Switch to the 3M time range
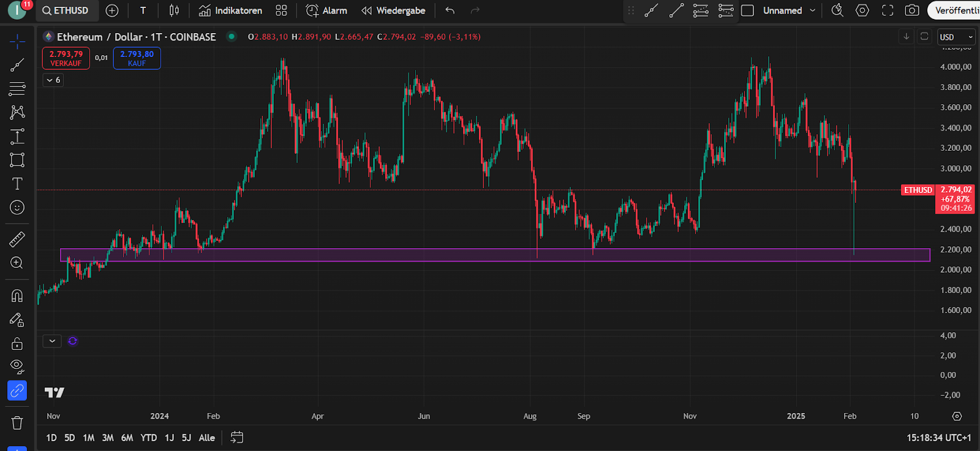 click(x=108, y=438)
